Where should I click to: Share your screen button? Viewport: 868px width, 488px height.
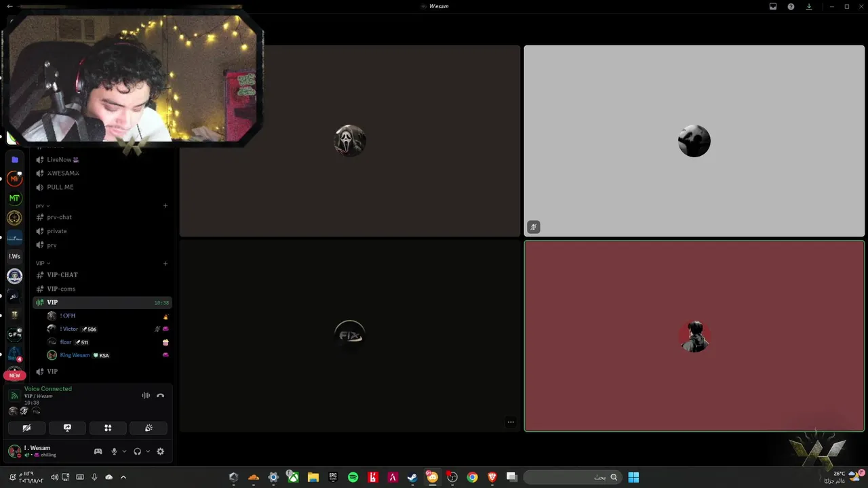click(67, 428)
